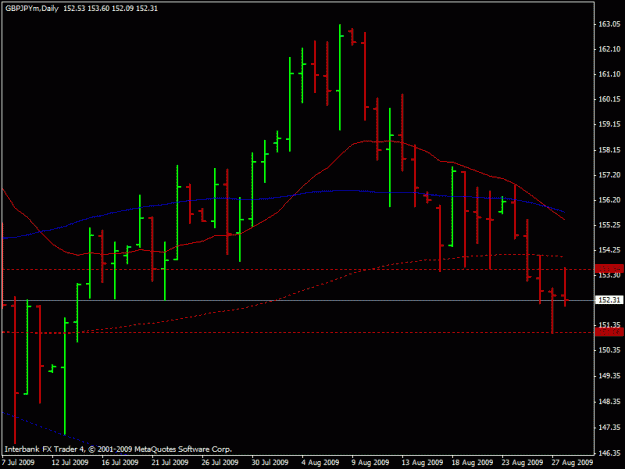Select the 13 Aug 2009 time axis label
Viewport: 625px width, 469px height.
(x=422, y=463)
